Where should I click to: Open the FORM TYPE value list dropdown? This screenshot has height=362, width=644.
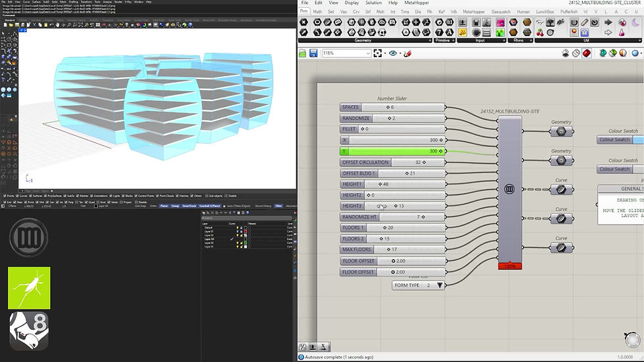(x=440, y=285)
